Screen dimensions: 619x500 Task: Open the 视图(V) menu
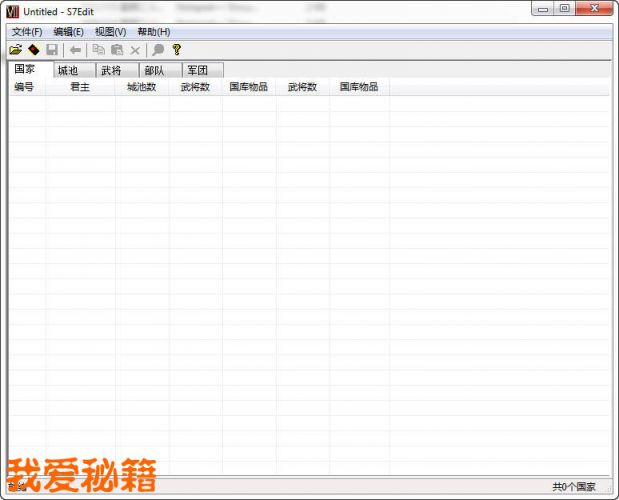click(x=110, y=32)
